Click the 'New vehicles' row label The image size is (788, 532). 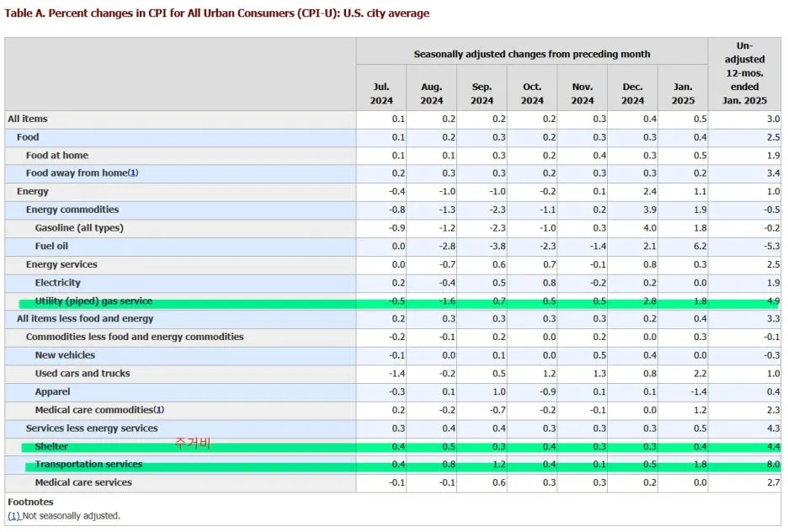(x=65, y=355)
